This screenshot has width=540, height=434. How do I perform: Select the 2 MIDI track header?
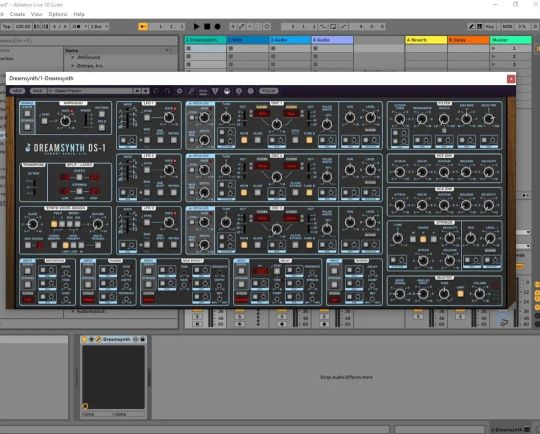coord(248,40)
